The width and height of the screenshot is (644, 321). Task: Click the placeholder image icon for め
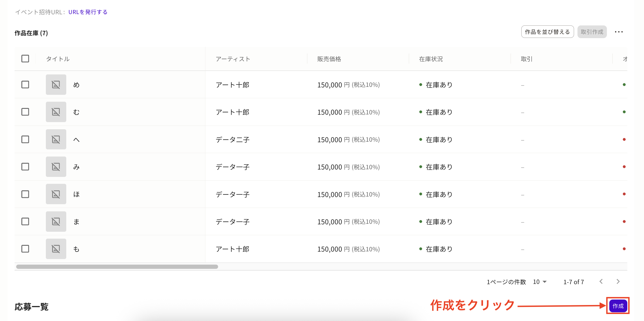56,85
